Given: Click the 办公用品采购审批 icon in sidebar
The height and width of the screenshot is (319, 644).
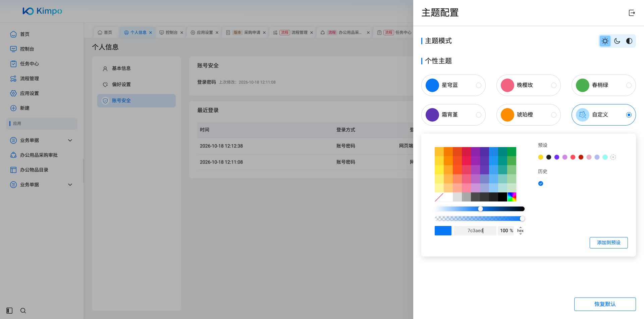Looking at the screenshot, I should 13,155.
